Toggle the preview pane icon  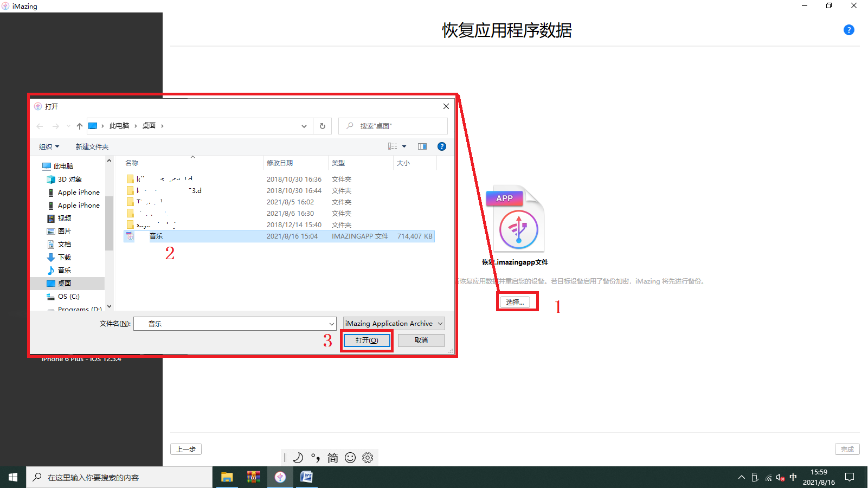[422, 146]
